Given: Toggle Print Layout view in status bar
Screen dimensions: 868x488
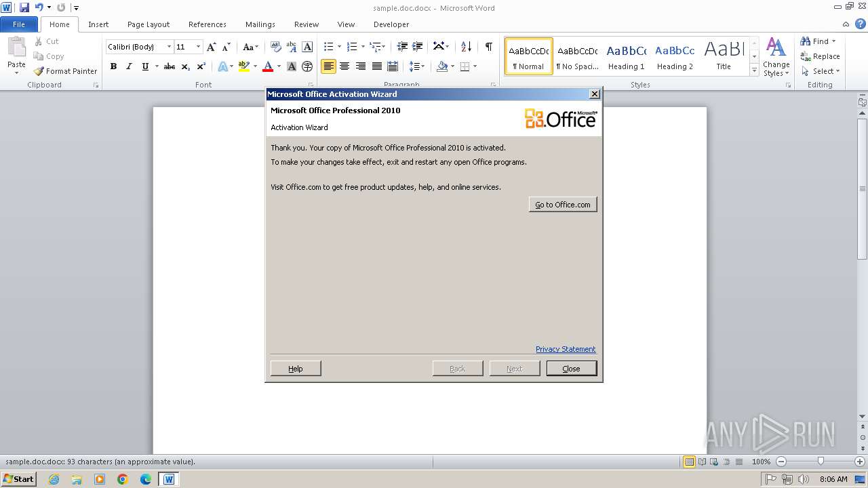Looking at the screenshot, I should [x=690, y=462].
